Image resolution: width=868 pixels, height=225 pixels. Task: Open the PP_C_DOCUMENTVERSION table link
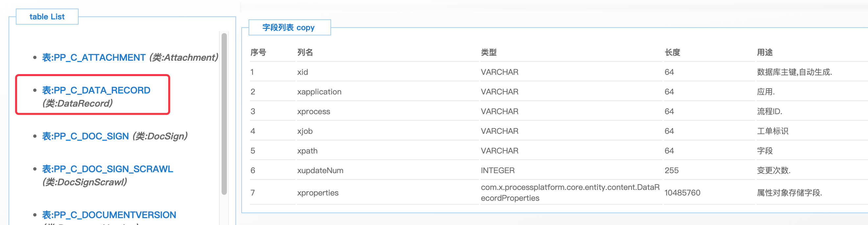[109, 215]
